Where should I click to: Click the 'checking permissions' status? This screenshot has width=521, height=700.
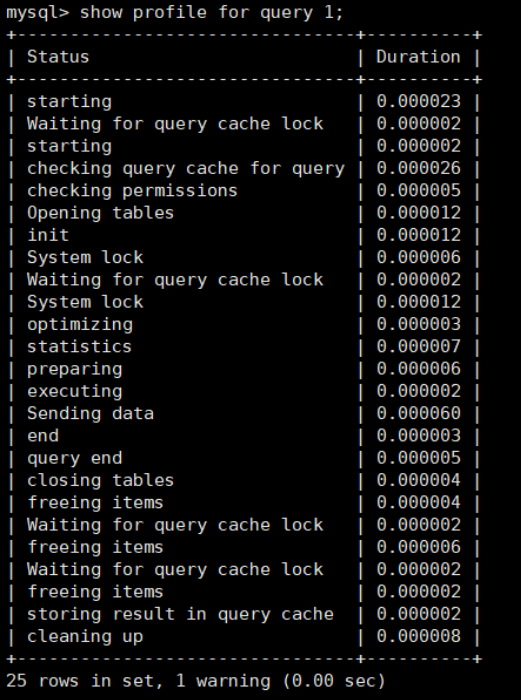point(132,191)
